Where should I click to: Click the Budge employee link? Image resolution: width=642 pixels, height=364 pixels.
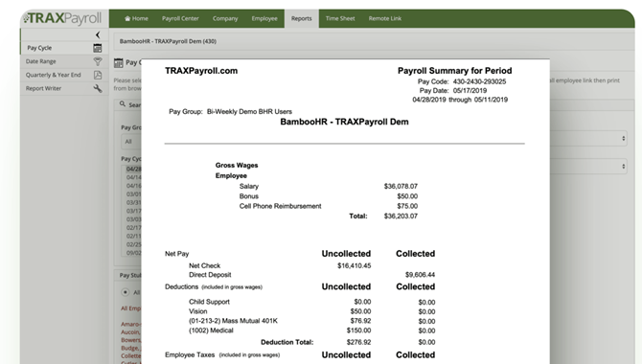click(131, 348)
